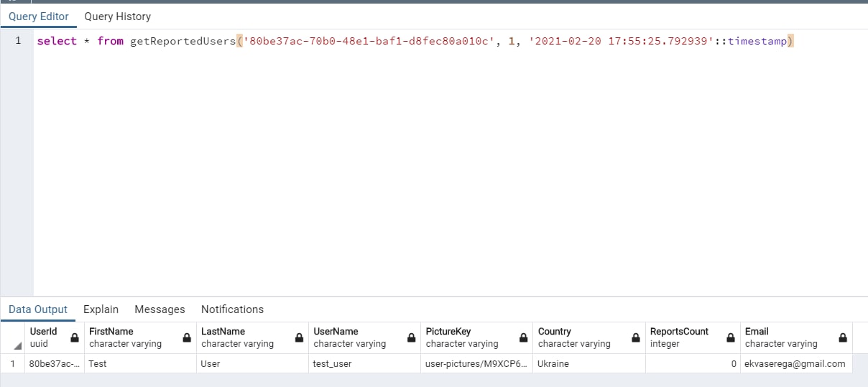Open the Explain tab
The image size is (868, 387).
[x=101, y=309]
